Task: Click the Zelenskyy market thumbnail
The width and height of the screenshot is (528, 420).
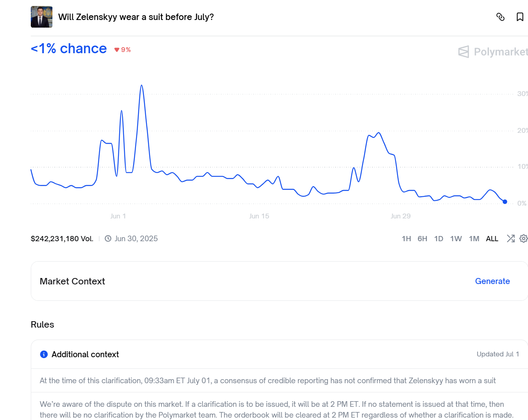Action: click(x=42, y=17)
